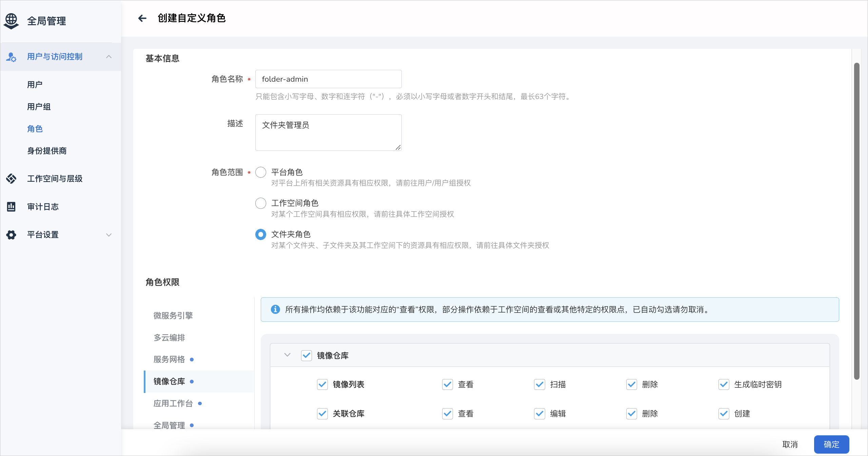The height and width of the screenshot is (456, 868).
Task: Switch to the 微服务引擎 permission tab
Action: pos(199,316)
